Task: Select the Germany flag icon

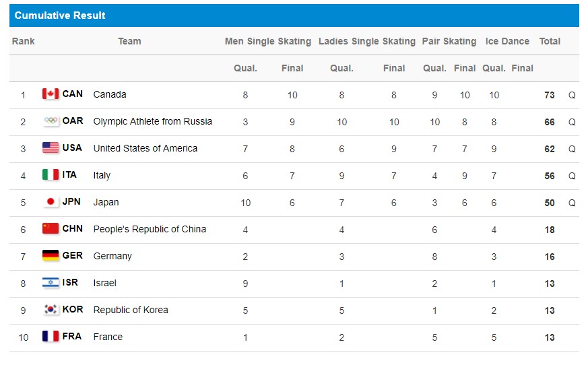Action: pos(51,255)
